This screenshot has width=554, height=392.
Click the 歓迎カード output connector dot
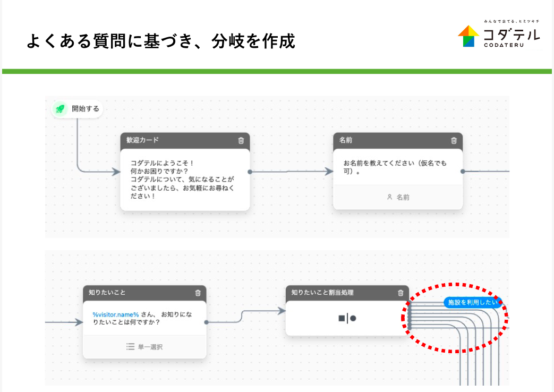250,172
